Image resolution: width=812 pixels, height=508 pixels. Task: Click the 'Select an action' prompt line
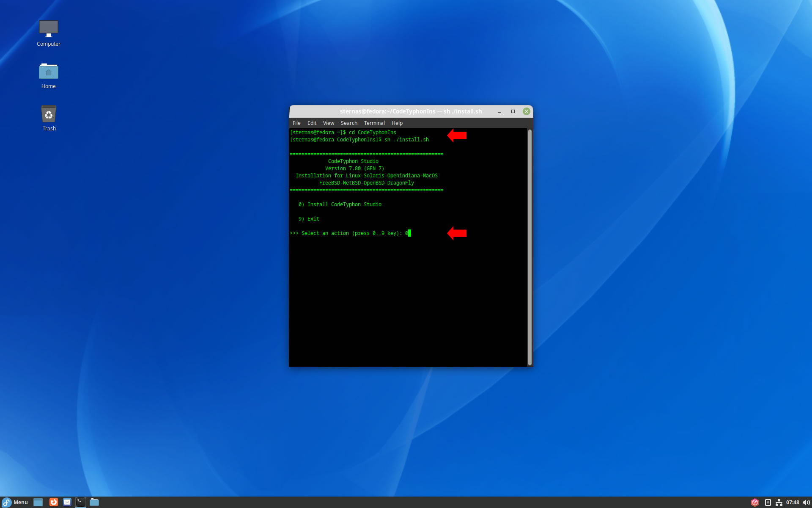pyautogui.click(x=350, y=233)
